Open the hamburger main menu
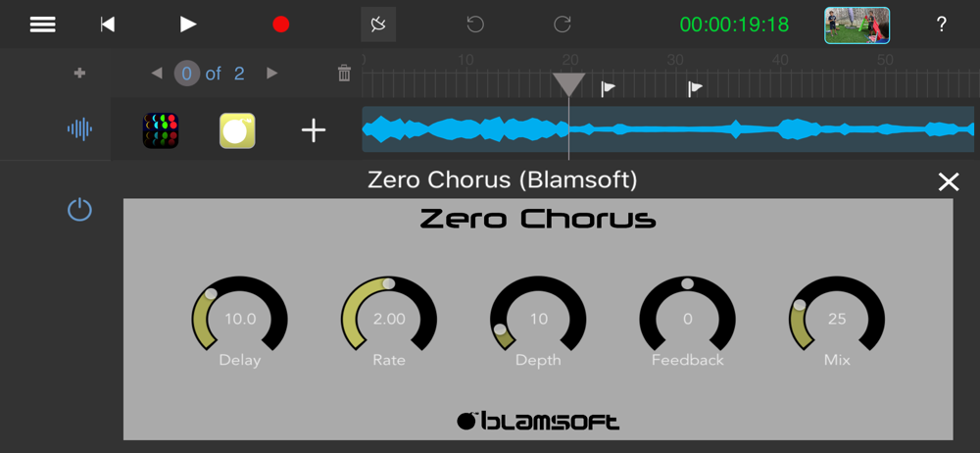 pyautogui.click(x=43, y=25)
